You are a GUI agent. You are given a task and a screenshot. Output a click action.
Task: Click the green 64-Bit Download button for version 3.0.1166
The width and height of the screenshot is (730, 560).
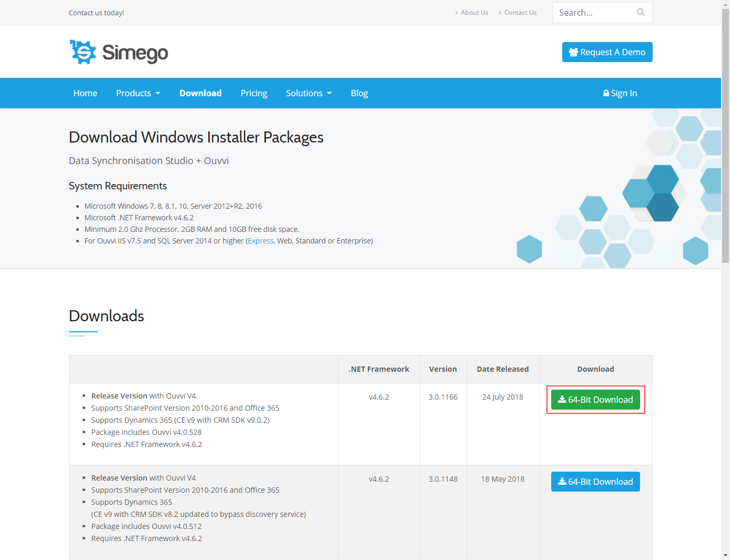[595, 400]
